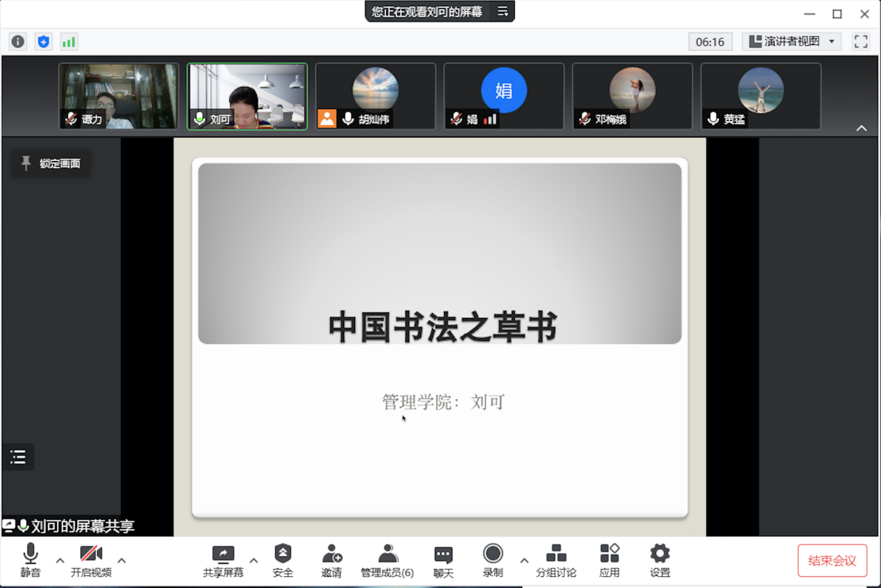Open the meeting info icon
The width and height of the screenshot is (881, 588).
click(18, 42)
